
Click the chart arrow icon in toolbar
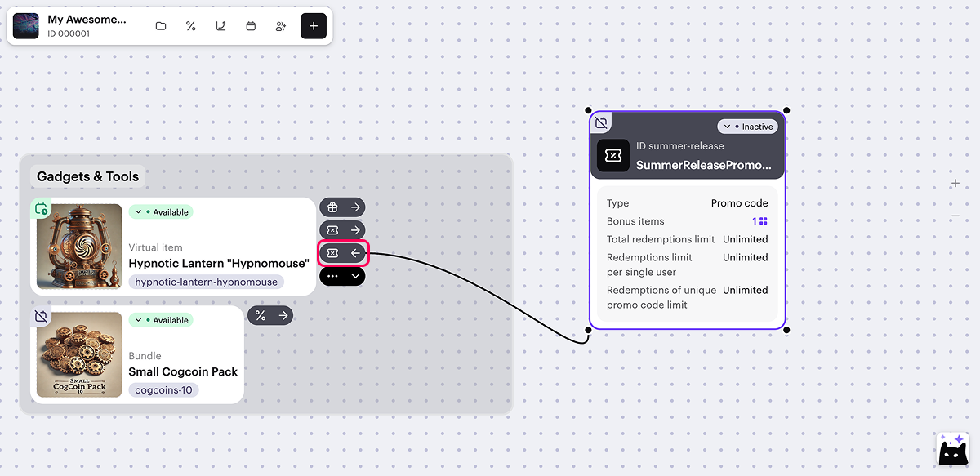coord(220,26)
